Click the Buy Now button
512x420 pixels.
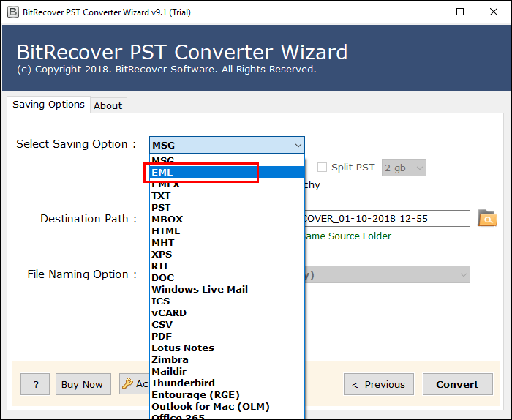pyautogui.click(x=82, y=384)
